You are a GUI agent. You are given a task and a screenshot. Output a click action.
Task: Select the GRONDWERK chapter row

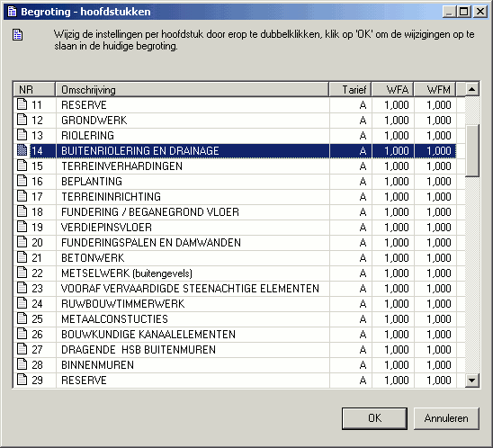coord(235,120)
